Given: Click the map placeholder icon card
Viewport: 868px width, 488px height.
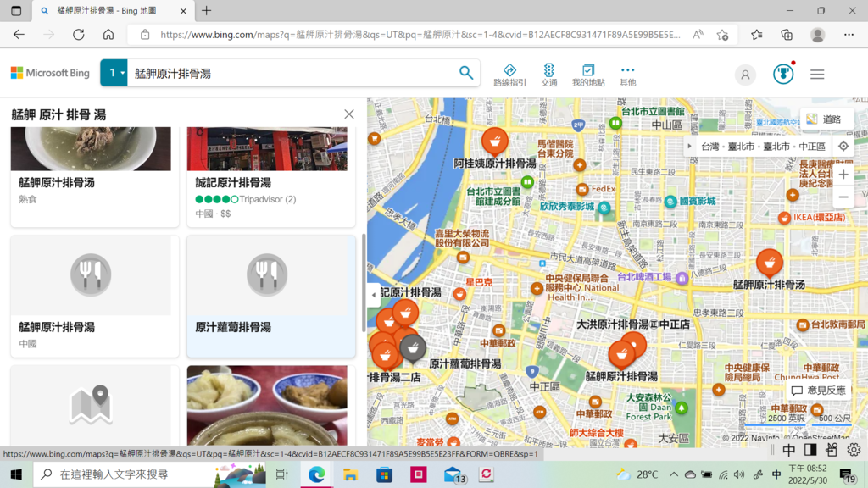Looking at the screenshot, I should pyautogui.click(x=91, y=405).
